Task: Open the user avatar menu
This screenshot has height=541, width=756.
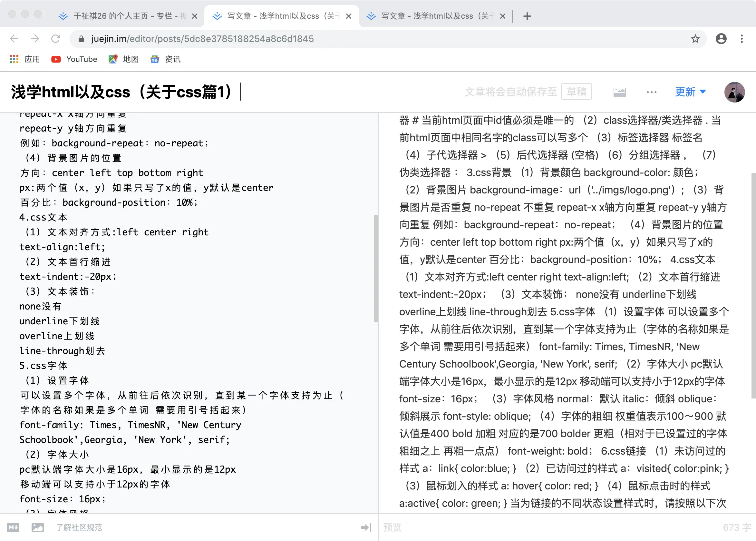Action: click(x=734, y=92)
